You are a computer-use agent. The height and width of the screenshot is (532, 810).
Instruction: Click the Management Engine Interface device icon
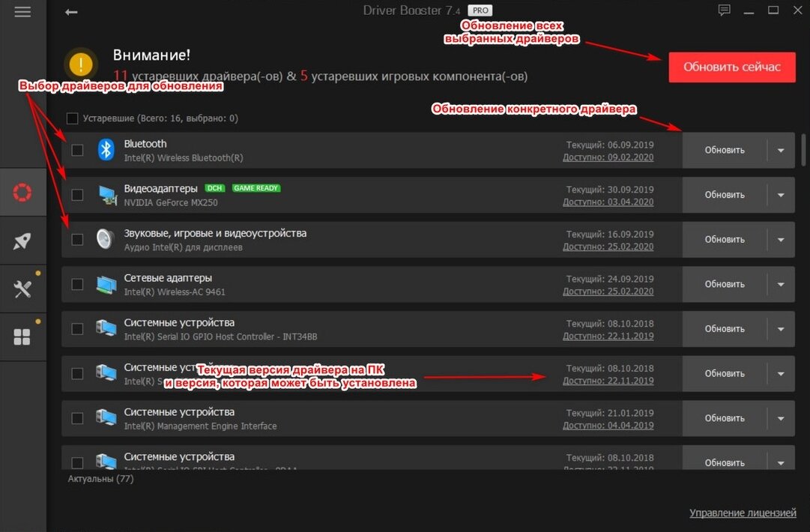pyautogui.click(x=106, y=418)
